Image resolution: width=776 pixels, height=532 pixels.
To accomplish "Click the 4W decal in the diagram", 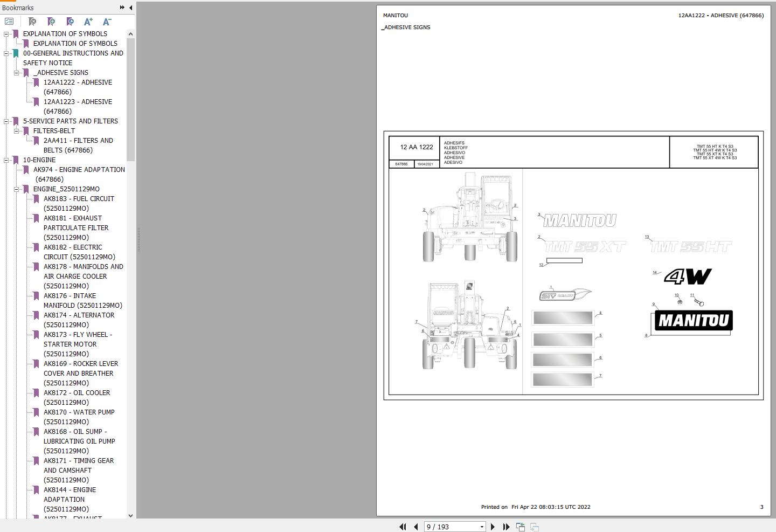I will tap(688, 277).
